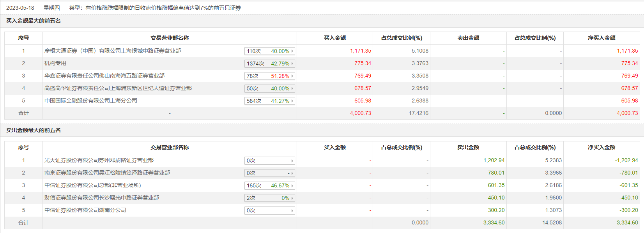This screenshot has width=644, height=233.
Task: Click the 机构专用 link
Action: point(55,63)
